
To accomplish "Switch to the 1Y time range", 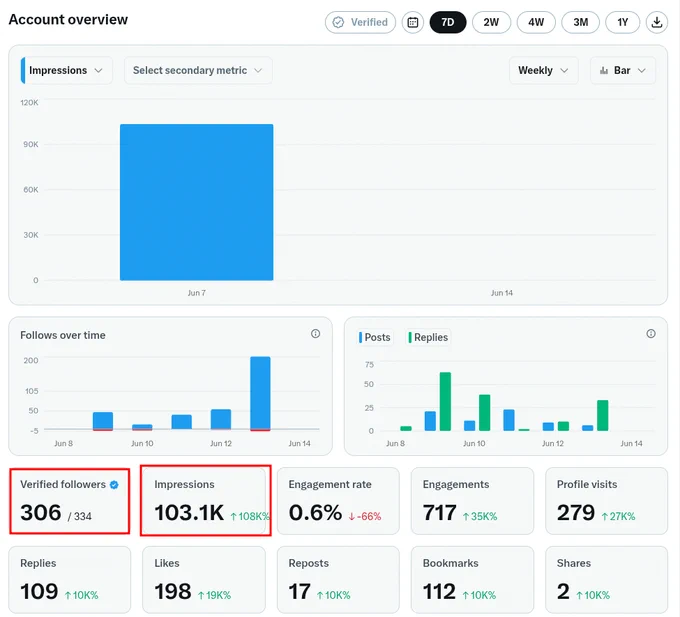I will point(622,22).
